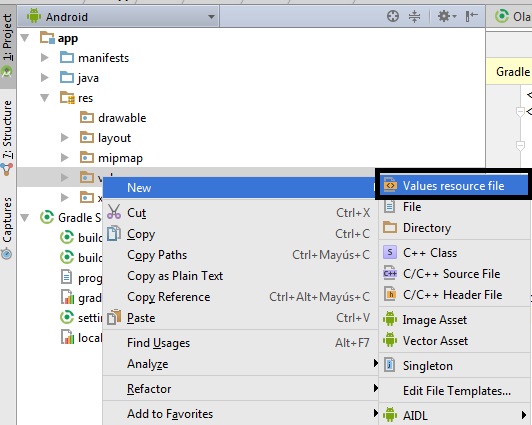
Task: Click the app module folder icon
Action: (x=47, y=38)
